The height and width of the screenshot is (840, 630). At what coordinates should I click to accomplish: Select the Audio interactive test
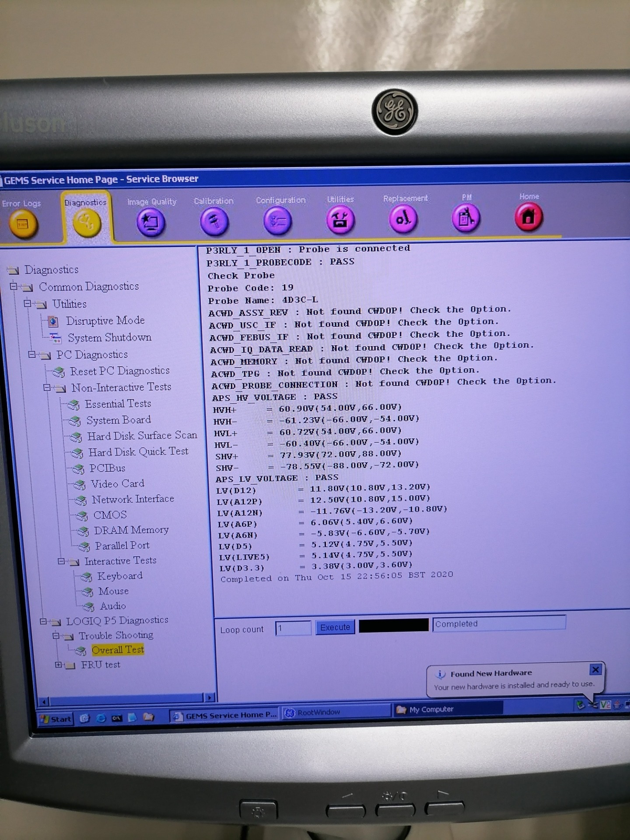coord(113,606)
